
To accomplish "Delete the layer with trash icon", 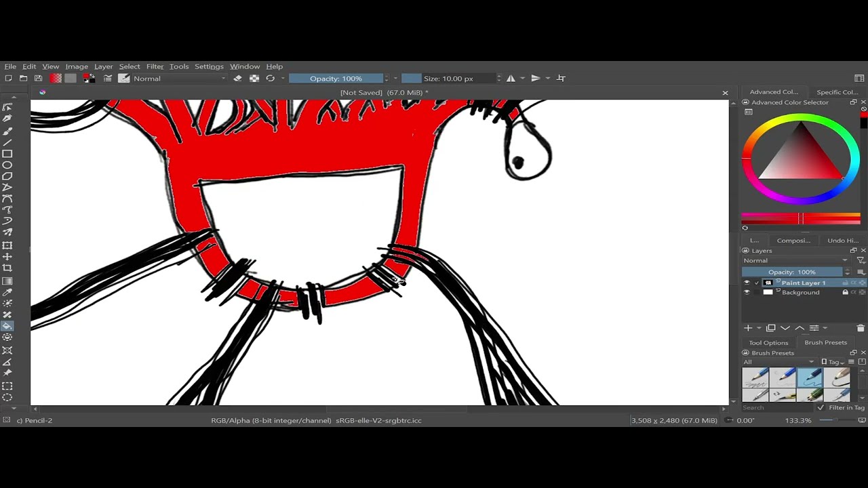I will tap(861, 328).
